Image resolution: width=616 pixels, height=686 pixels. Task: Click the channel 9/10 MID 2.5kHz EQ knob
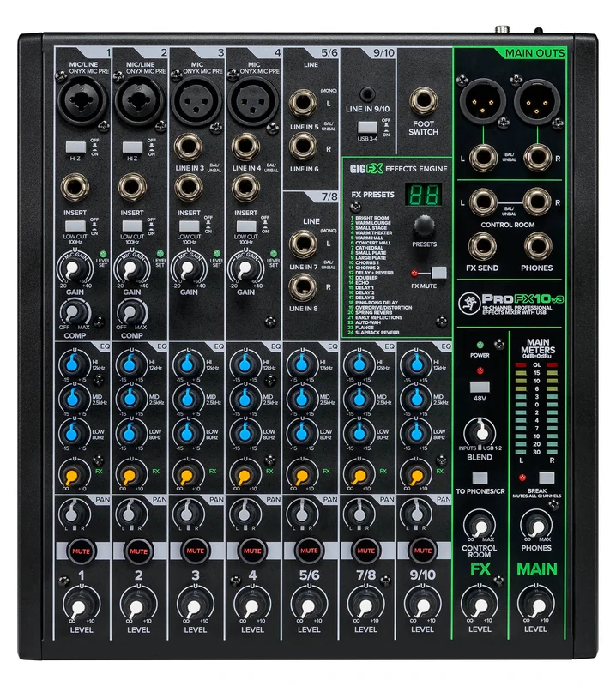[415, 398]
